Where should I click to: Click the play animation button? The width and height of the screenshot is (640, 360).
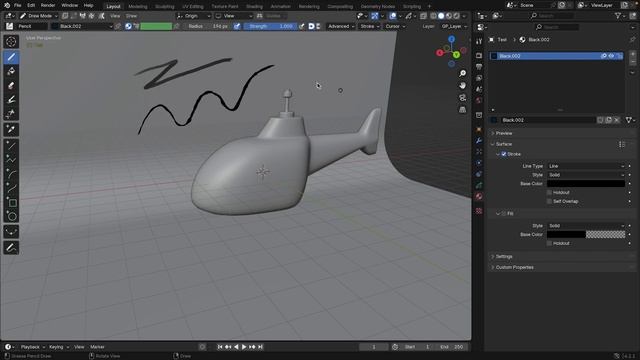coord(244,347)
